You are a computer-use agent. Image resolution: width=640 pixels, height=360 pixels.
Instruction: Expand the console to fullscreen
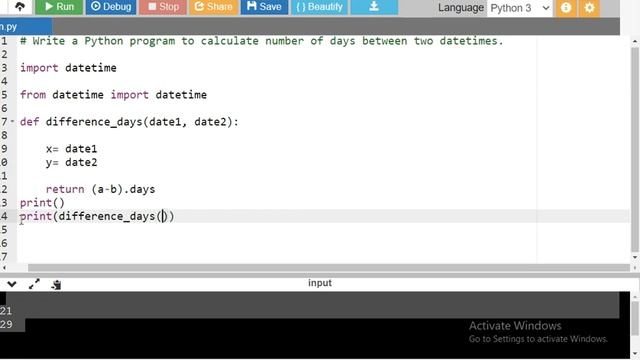click(34, 284)
